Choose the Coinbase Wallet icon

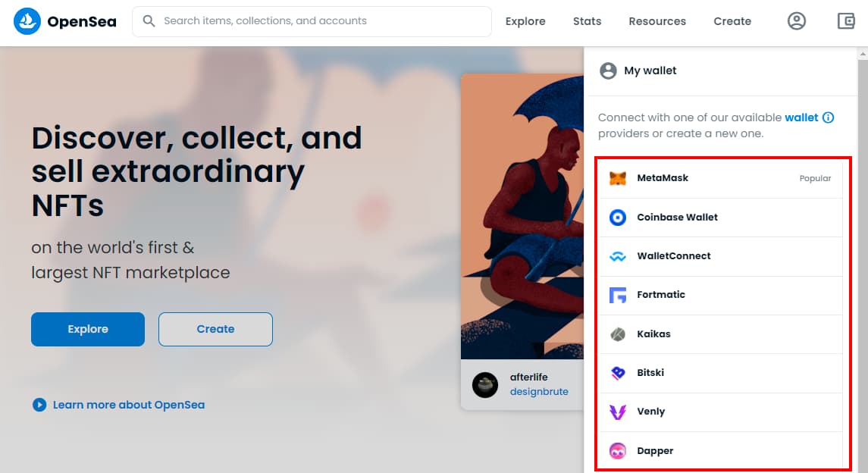618,218
